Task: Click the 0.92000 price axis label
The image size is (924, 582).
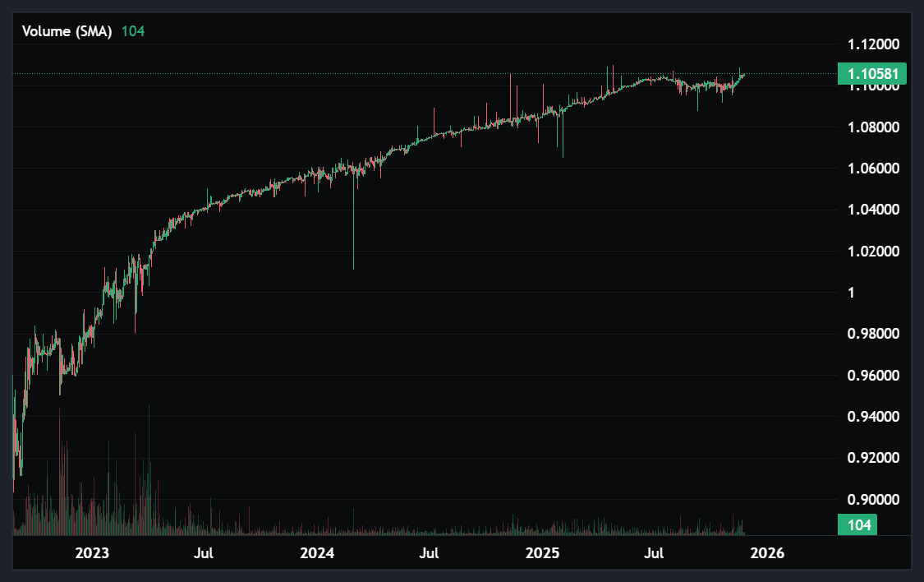Action: [873, 458]
